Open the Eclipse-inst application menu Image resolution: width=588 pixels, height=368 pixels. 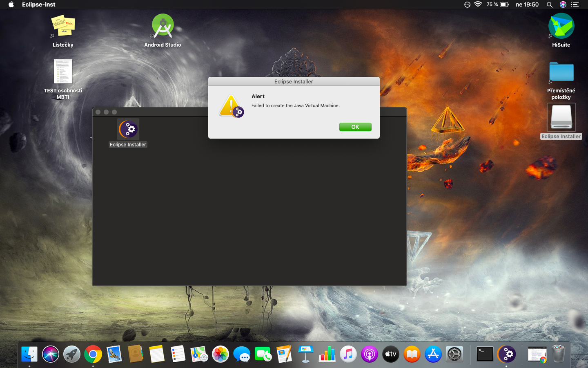click(x=38, y=4)
